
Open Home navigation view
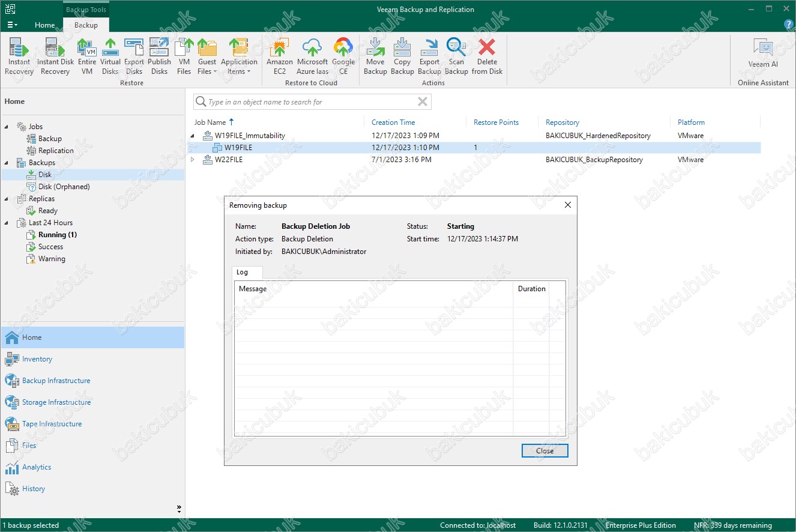pos(92,337)
